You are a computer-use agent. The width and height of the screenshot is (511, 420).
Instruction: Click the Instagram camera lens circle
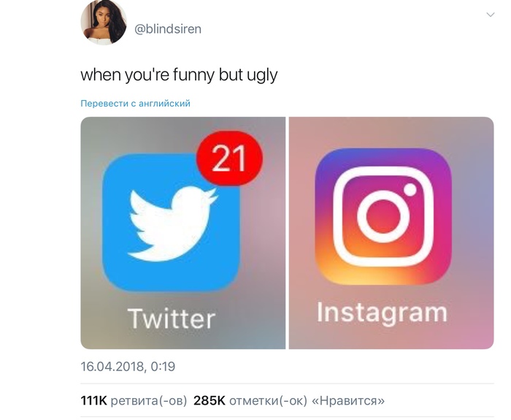click(383, 217)
